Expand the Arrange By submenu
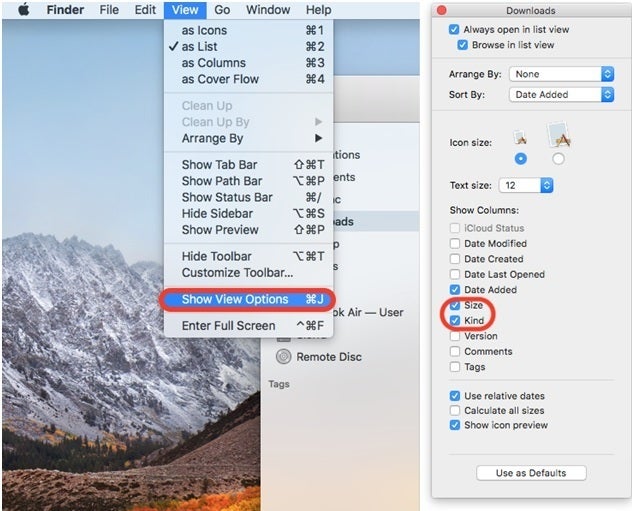The image size is (632, 511). coord(248,138)
